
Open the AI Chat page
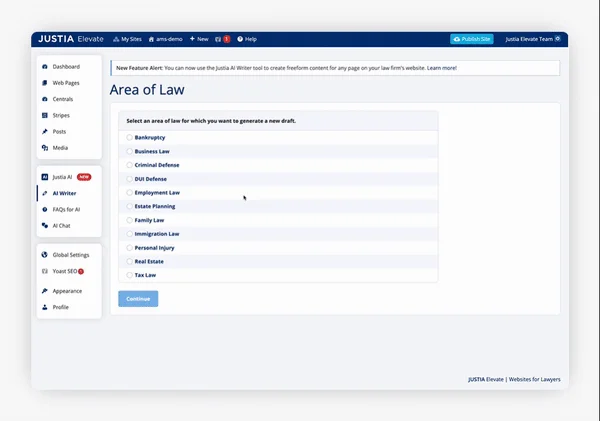[61, 225]
